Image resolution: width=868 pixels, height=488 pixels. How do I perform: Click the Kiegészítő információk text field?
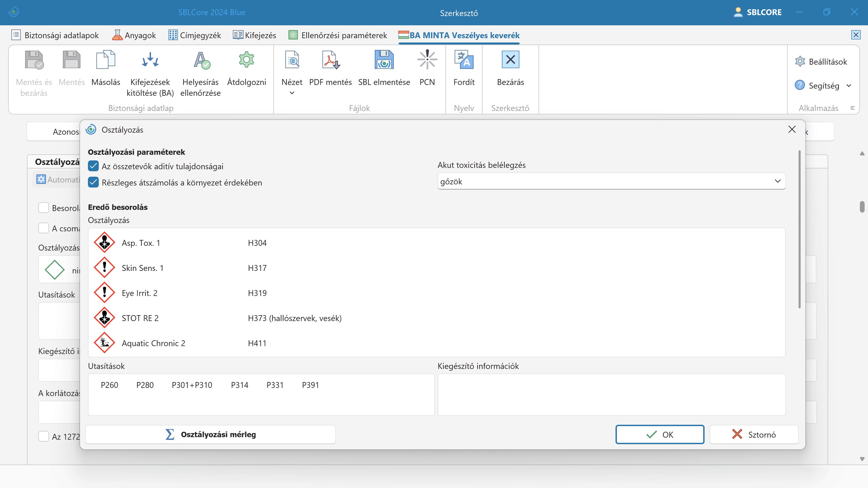click(611, 394)
